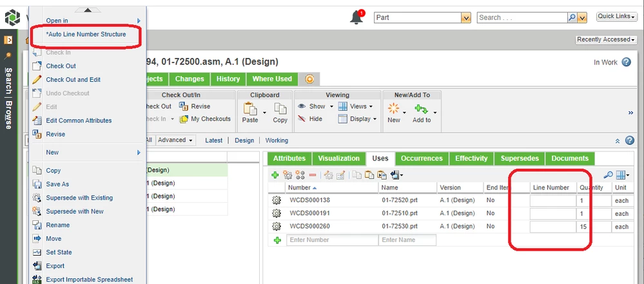Switch to the History tab
Viewport: 644px width, 284px height.
tap(228, 79)
